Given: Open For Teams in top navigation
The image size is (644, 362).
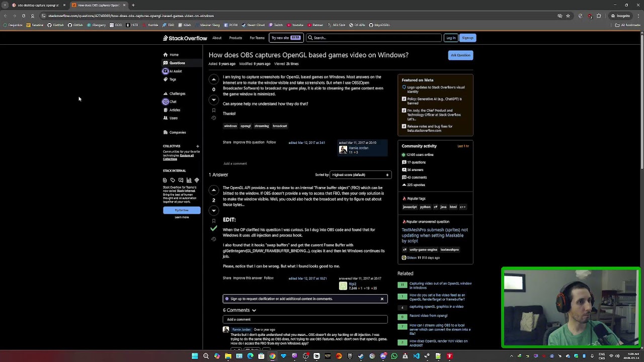Looking at the screenshot, I should click(x=257, y=38).
